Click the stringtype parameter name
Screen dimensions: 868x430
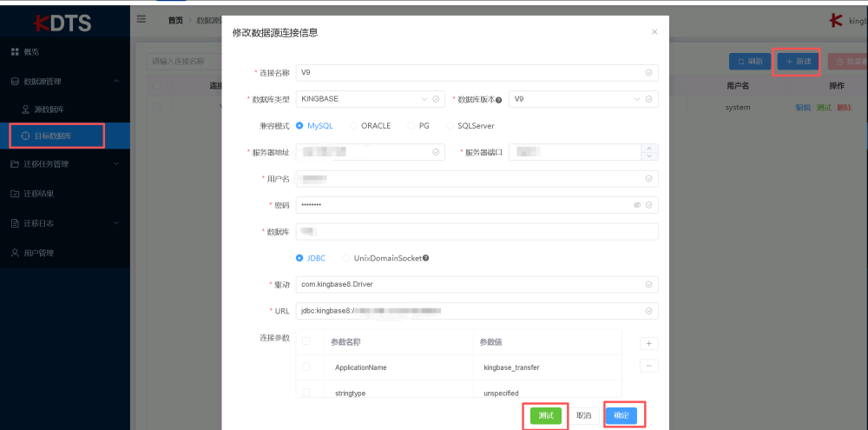point(351,394)
